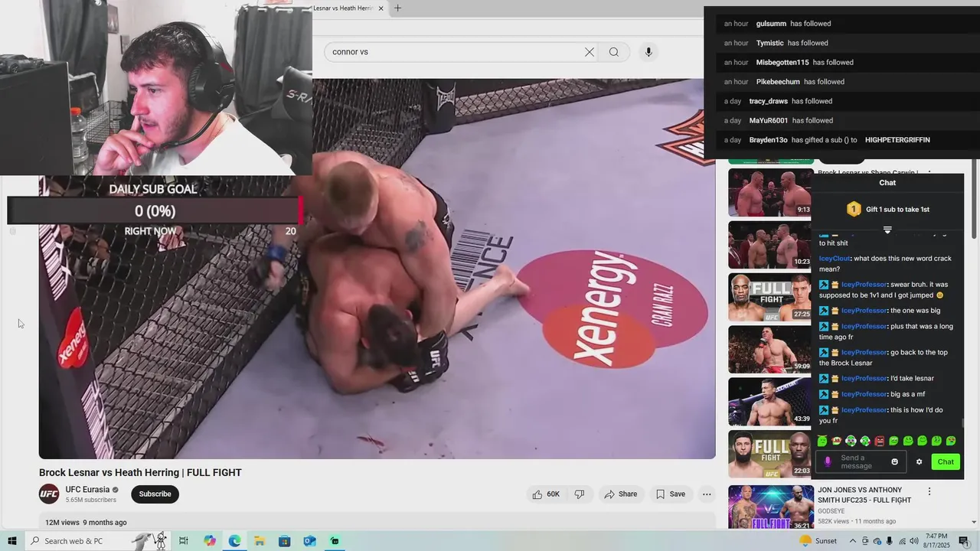
Task: Open Microsoft Store from taskbar
Action: coord(284,541)
